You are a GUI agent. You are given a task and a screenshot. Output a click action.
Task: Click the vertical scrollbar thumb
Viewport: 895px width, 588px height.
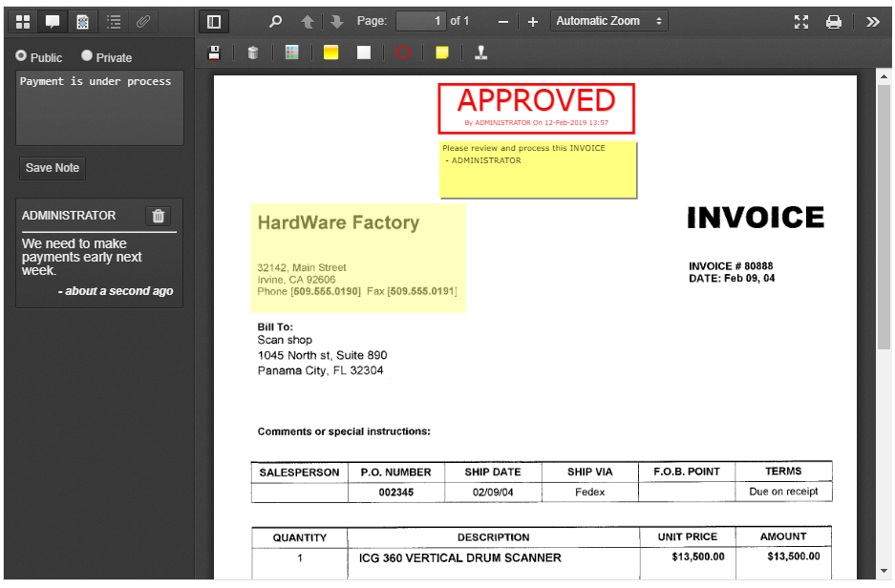coord(884,217)
